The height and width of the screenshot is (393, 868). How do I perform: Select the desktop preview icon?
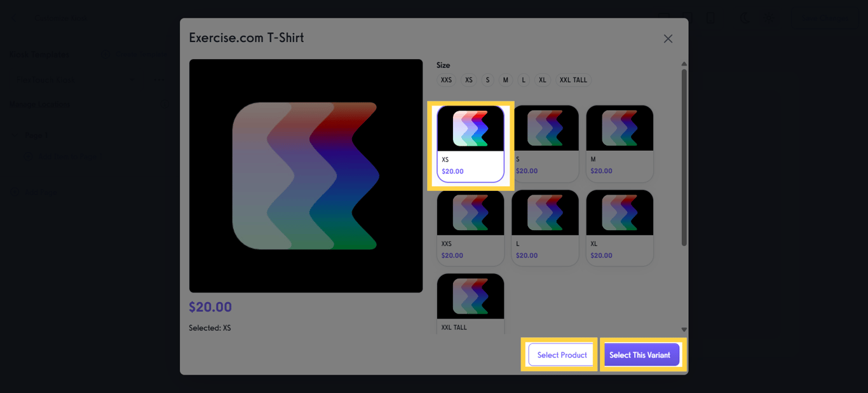point(664,18)
